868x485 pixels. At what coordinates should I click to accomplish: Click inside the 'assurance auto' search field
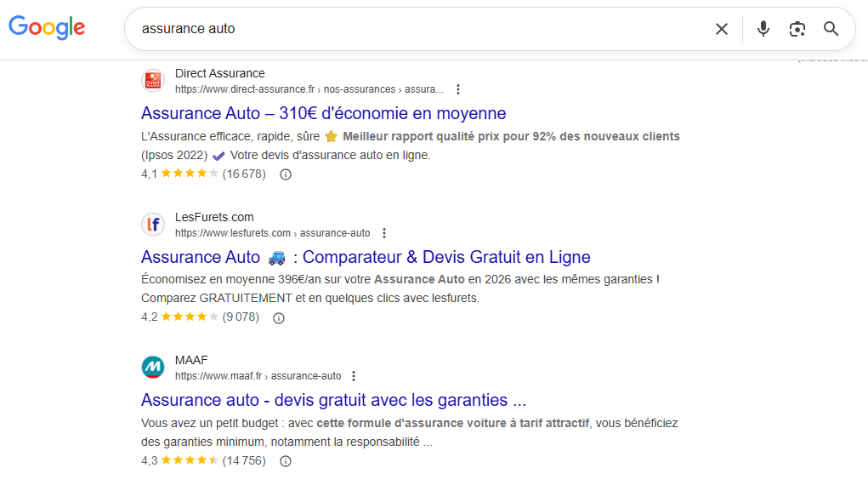click(x=408, y=29)
